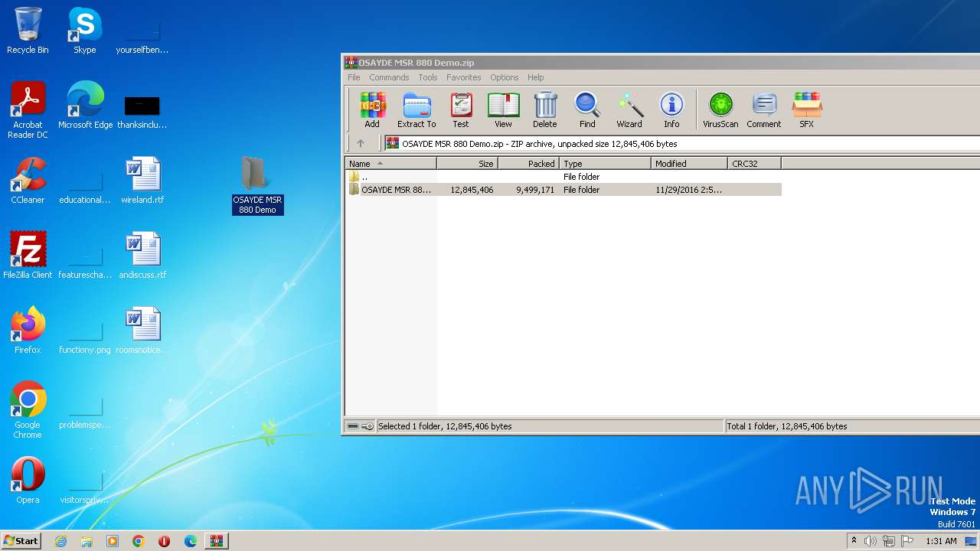
Task: Select yourselfben... desktop file
Action: pos(142,36)
